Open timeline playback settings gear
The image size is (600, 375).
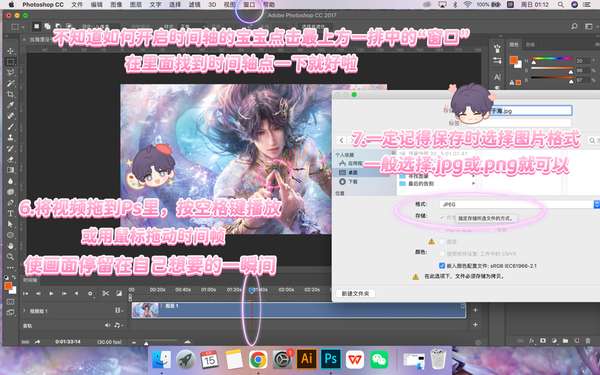point(90,293)
